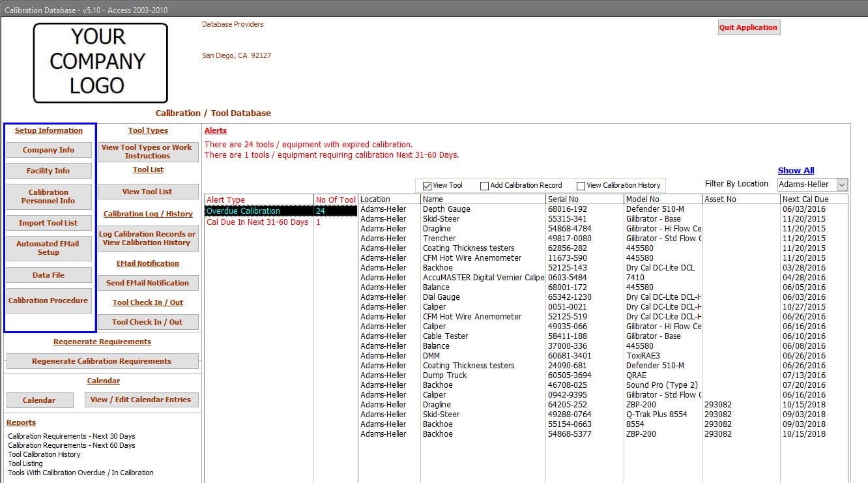The image size is (868, 483).
Task: Open the Company Info setup
Action: click(x=49, y=150)
